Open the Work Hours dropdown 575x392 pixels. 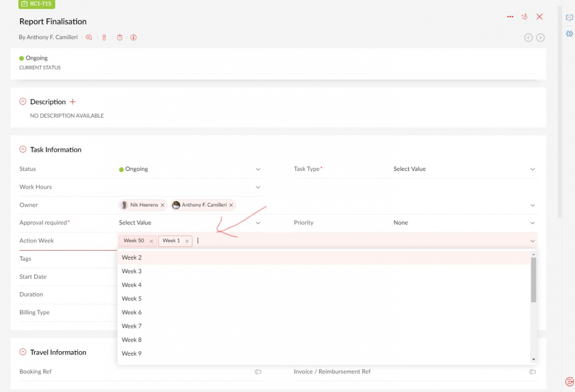tap(190, 187)
